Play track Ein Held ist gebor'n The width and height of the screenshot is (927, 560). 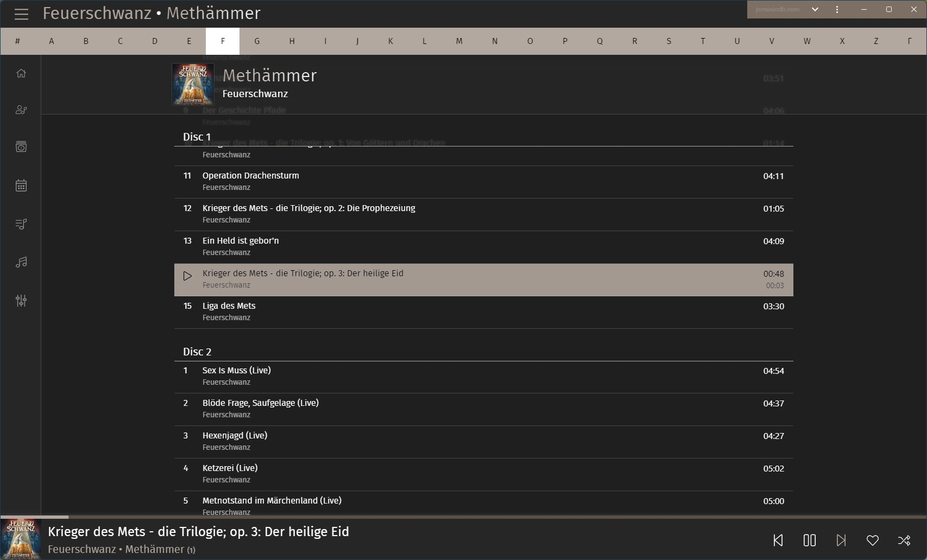point(483,247)
